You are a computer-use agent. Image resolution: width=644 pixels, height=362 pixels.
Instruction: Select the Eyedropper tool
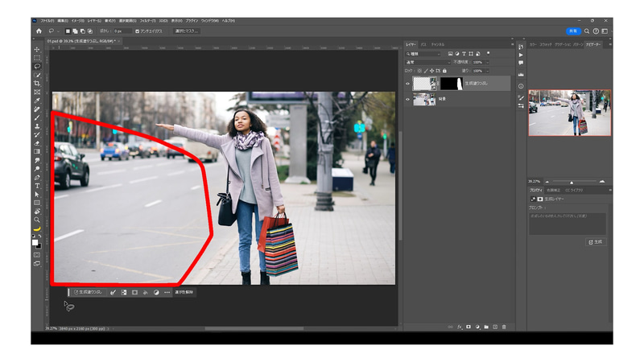[x=37, y=101]
